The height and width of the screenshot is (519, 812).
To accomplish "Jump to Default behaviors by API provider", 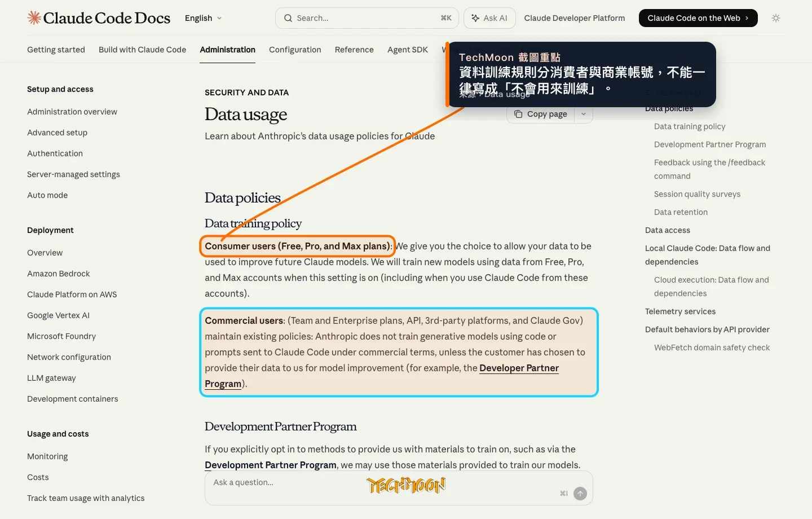I will [x=707, y=329].
